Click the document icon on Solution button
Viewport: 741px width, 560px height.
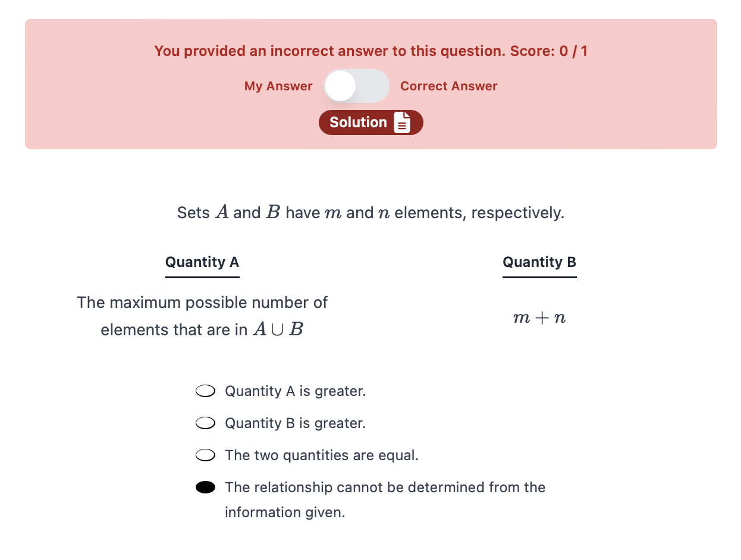[x=403, y=122]
